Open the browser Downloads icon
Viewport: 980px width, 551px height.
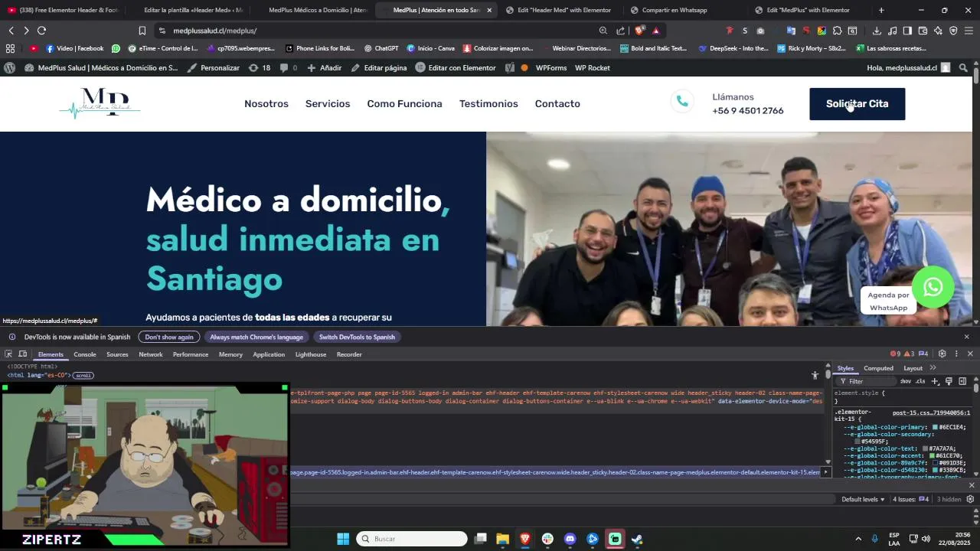pos(877,31)
